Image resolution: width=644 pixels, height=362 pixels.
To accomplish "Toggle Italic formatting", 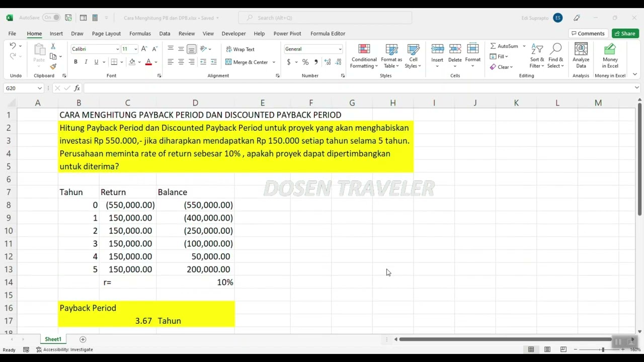I will (x=86, y=62).
